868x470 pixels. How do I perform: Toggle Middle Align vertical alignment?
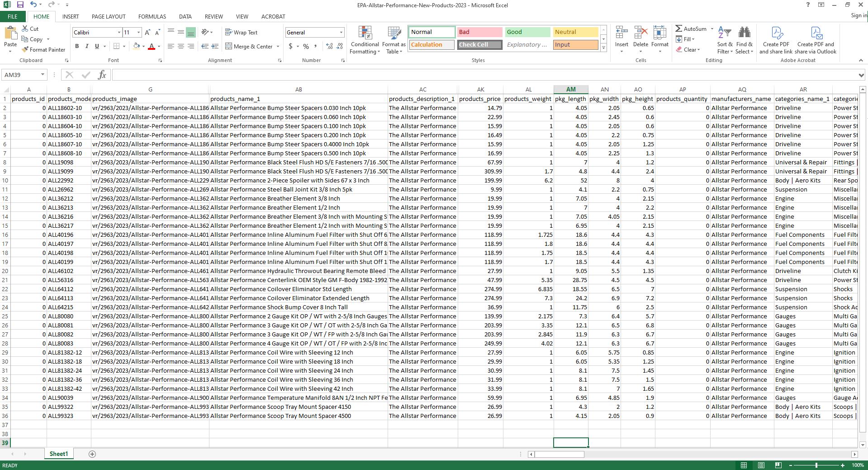(x=180, y=32)
